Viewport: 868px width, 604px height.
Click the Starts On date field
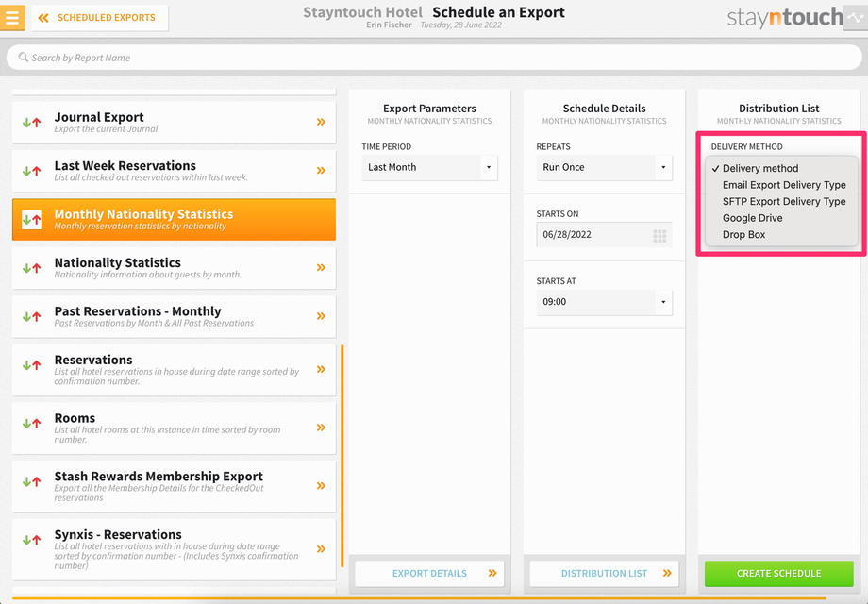605,235
